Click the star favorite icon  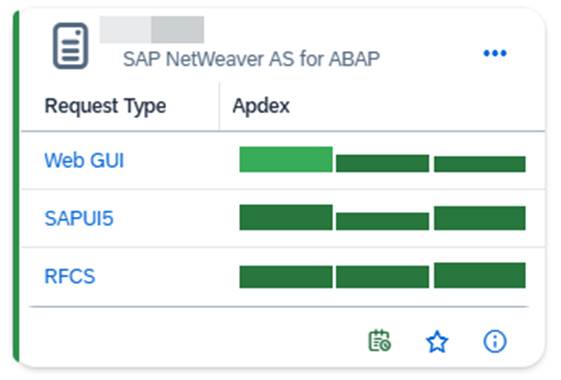(x=437, y=342)
